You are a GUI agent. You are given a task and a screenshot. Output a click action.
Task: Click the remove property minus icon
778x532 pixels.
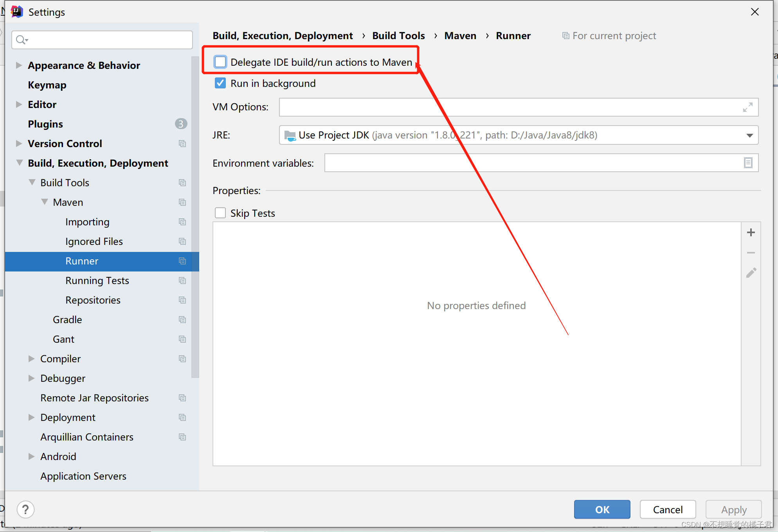tap(751, 253)
